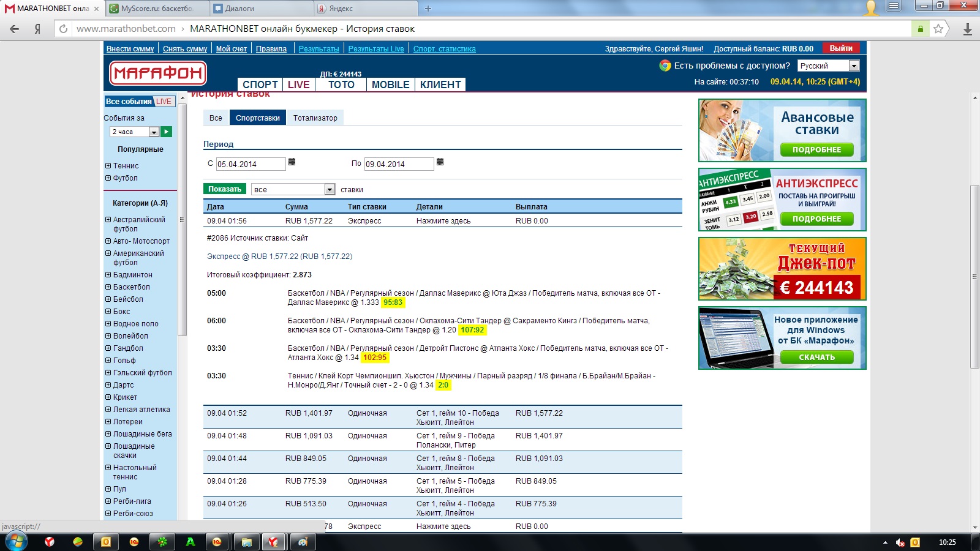Screen dimensions: 980x551
Task: Launch the first Yandex browser icon in taskbar
Action: [50, 542]
